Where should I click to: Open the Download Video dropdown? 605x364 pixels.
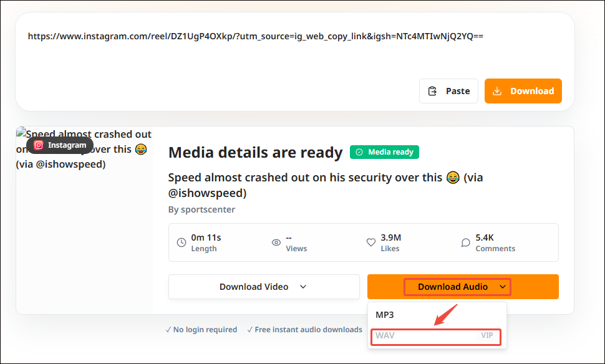[264, 287]
